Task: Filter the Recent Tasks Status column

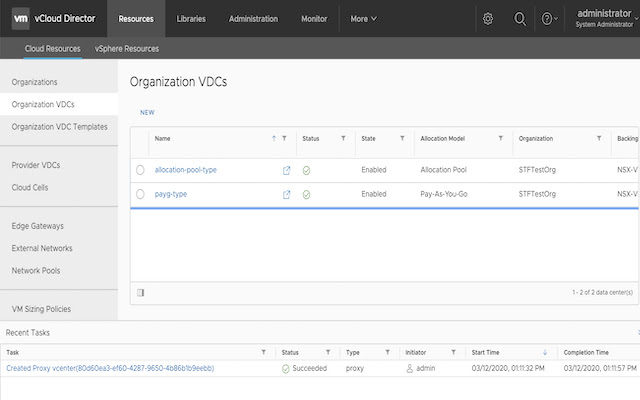Action: [328, 352]
